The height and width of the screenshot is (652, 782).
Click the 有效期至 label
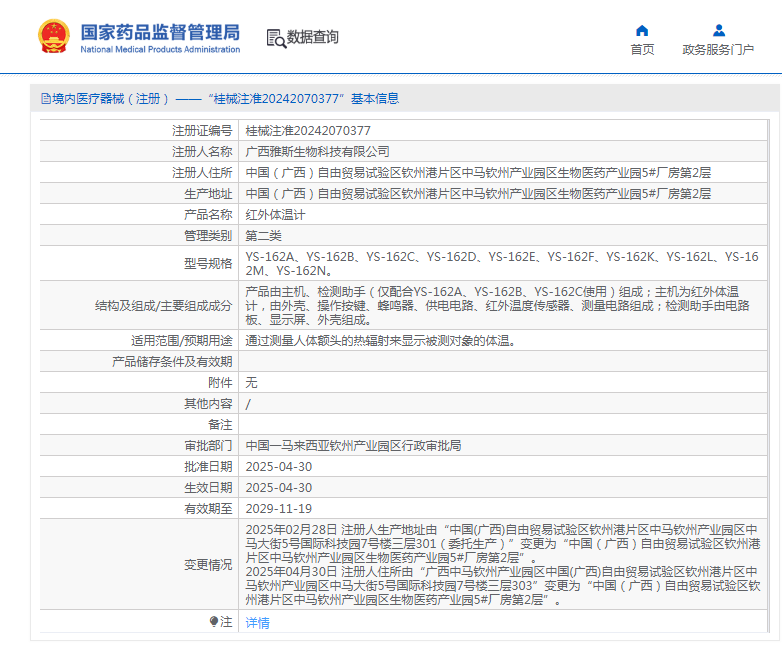pos(208,508)
